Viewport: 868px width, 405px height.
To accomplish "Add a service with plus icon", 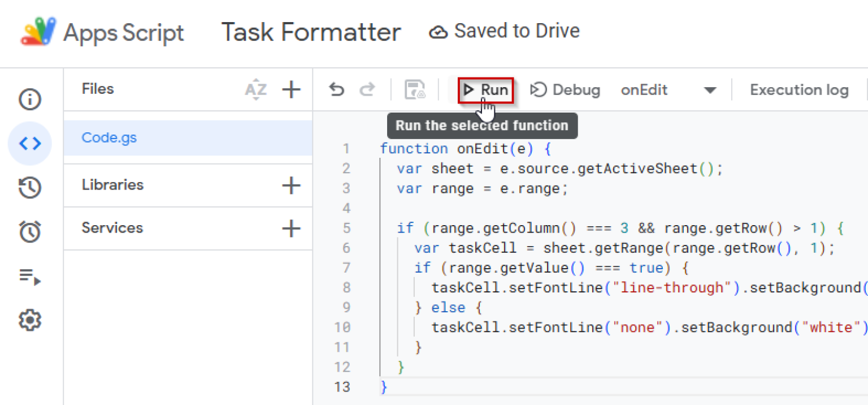I will (291, 229).
